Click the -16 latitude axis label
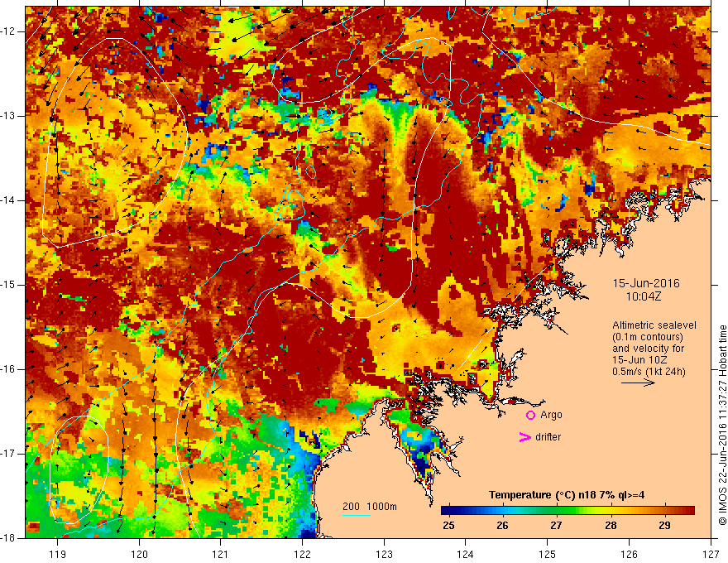Image resolution: width=728 pixels, height=563 pixels. [8, 369]
